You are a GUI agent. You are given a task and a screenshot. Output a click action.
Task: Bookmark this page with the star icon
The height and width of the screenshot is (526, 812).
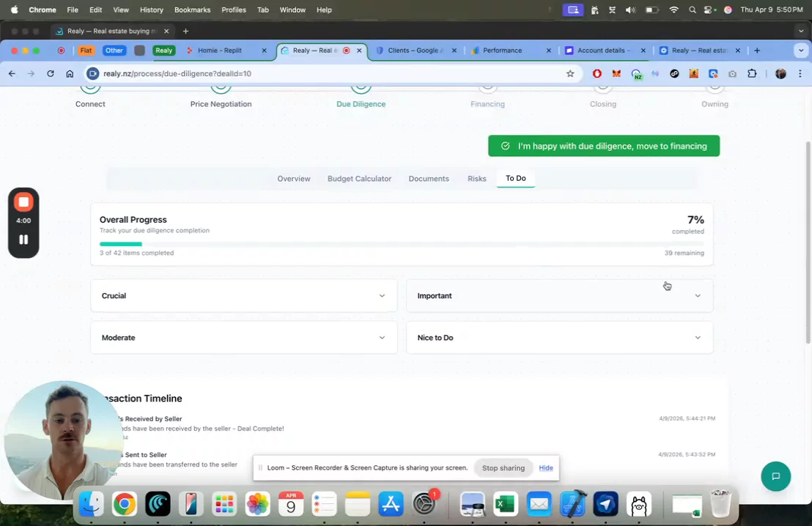(570, 73)
